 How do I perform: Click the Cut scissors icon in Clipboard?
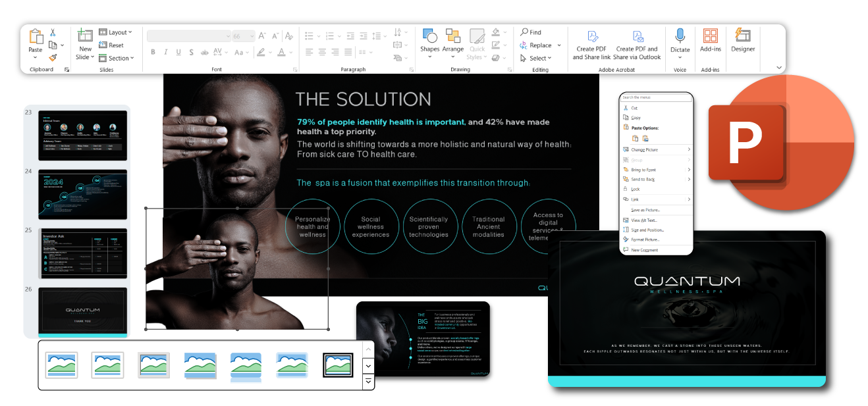(x=53, y=32)
